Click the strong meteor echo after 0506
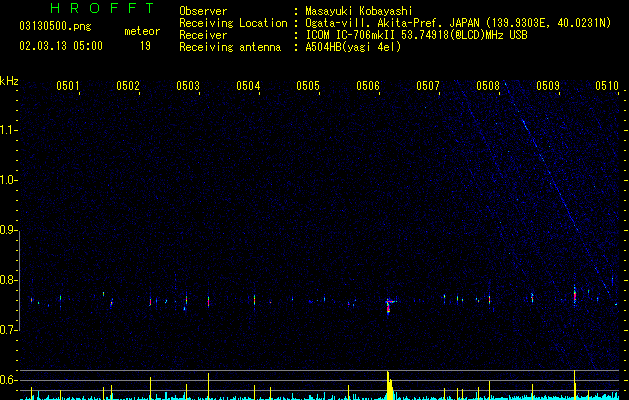 (389, 307)
